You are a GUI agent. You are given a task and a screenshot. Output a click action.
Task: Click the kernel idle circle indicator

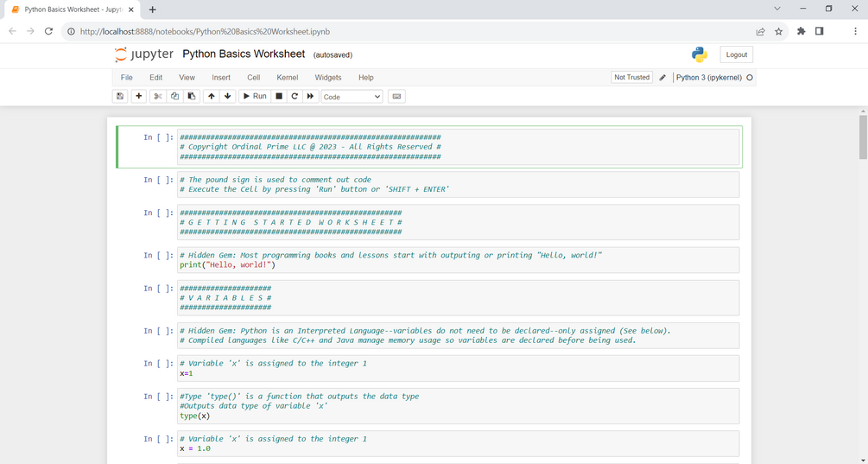(x=750, y=78)
